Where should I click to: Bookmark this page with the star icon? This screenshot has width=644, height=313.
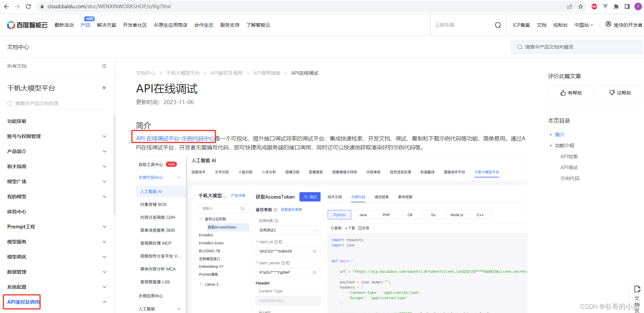(581, 7)
